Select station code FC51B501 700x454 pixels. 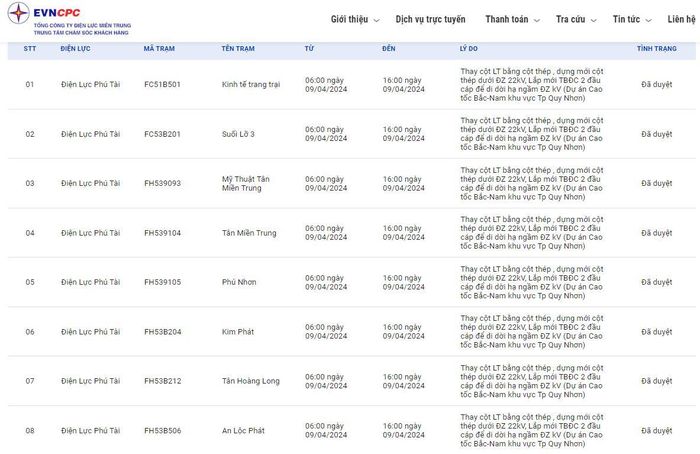[x=162, y=84]
